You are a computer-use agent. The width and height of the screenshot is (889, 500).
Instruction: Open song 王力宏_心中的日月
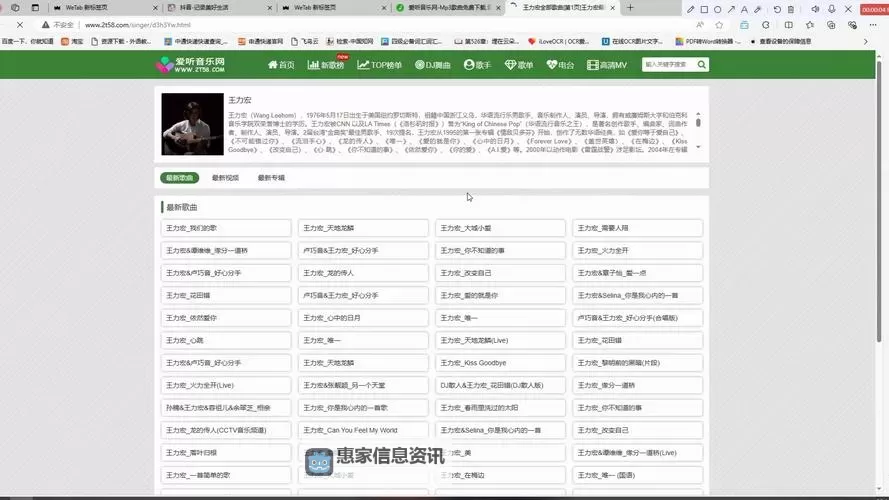[363, 318]
